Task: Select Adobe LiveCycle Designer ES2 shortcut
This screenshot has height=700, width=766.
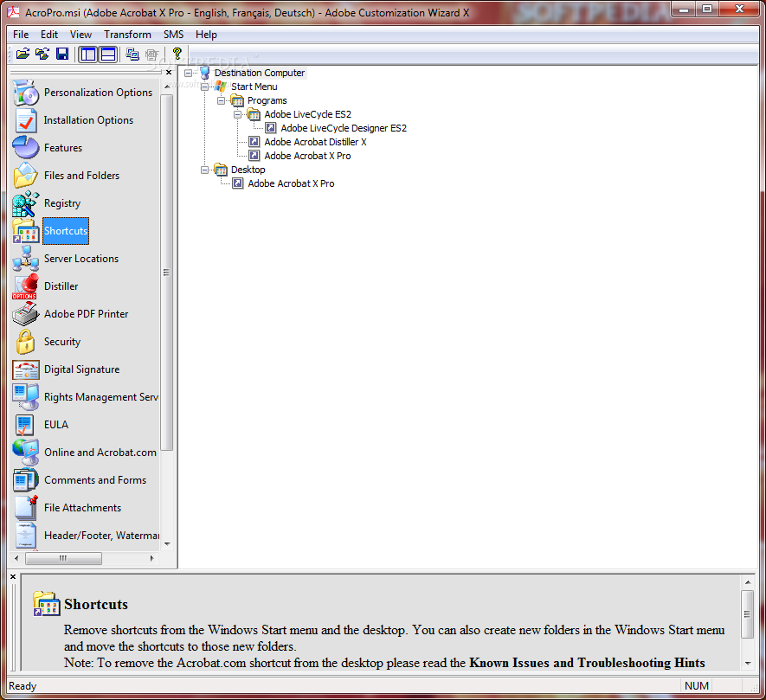Action: coord(344,128)
